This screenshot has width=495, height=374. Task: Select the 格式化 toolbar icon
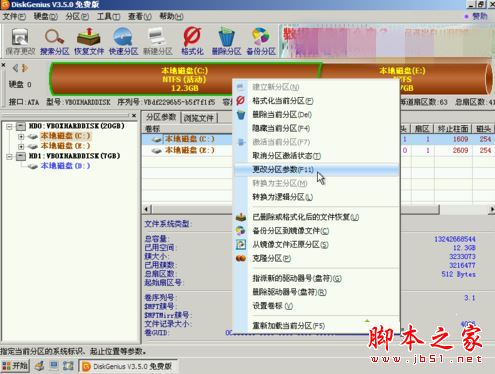pyautogui.click(x=192, y=37)
